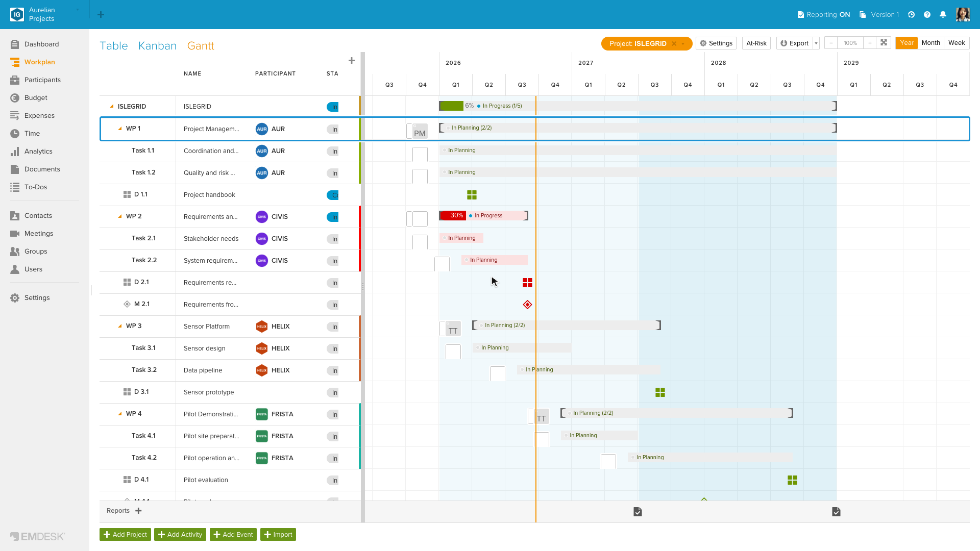
Task: Click the fit-to-screen zoom icon
Action: (884, 43)
